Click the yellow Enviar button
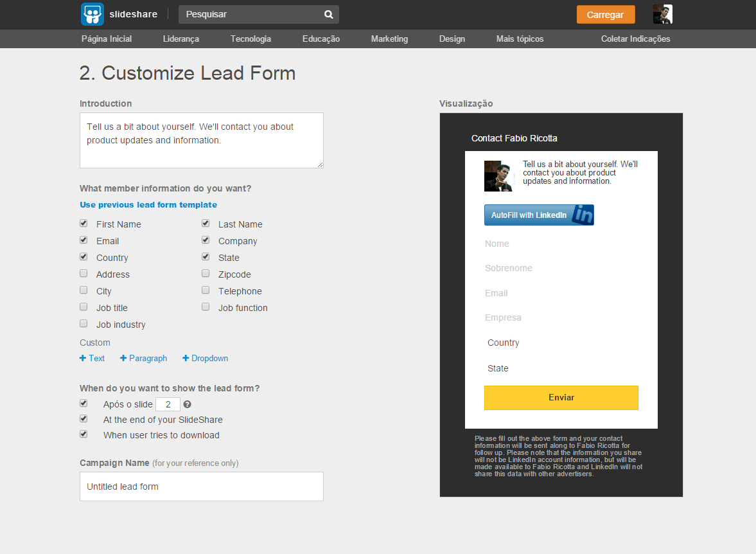Viewport: 756px width, 554px height. click(x=561, y=397)
